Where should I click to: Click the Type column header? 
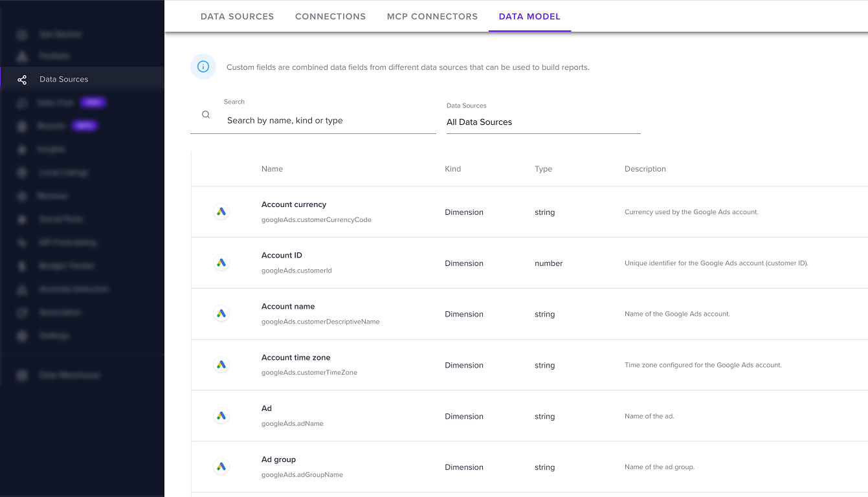click(544, 169)
